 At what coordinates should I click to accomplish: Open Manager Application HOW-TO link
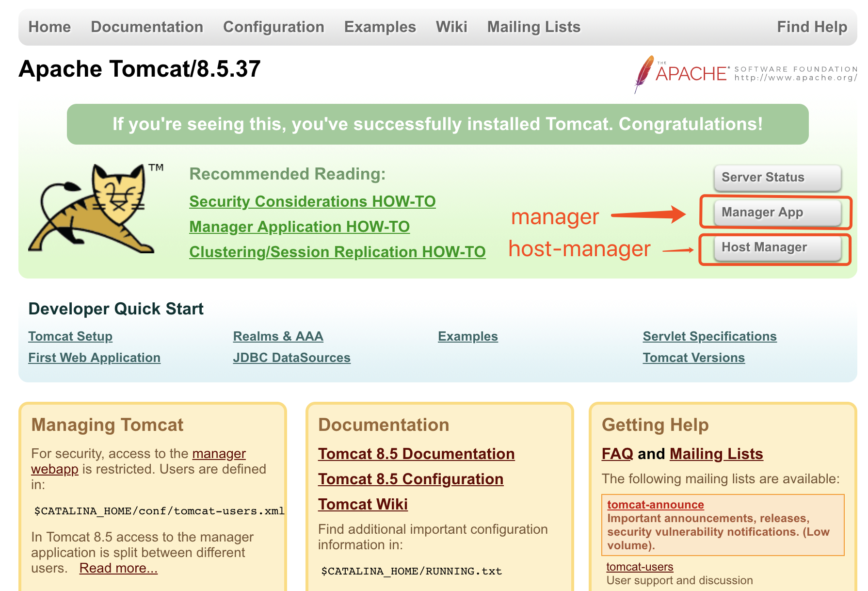pyautogui.click(x=299, y=227)
